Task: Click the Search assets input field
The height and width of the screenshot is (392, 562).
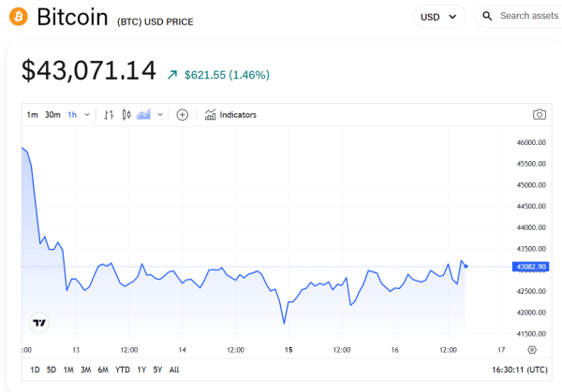Action: coord(528,16)
